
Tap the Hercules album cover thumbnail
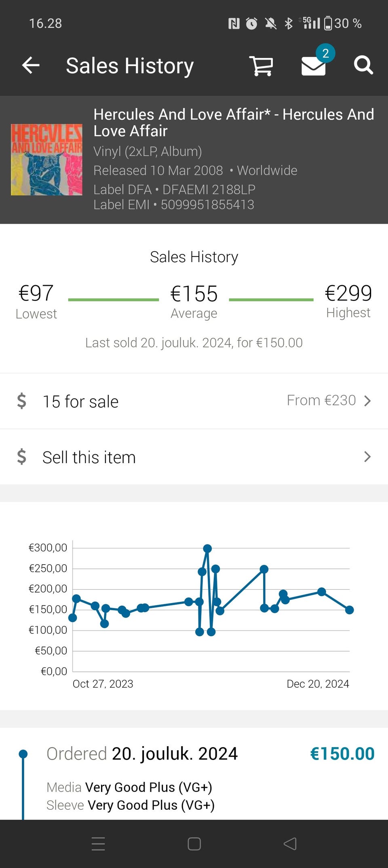pyautogui.click(x=46, y=160)
